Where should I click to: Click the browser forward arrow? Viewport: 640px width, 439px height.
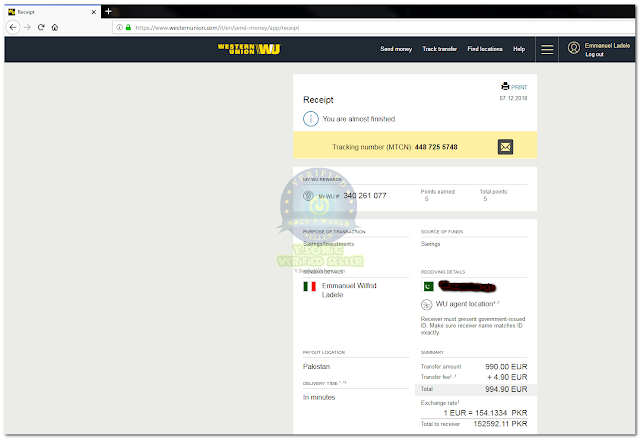click(x=27, y=27)
